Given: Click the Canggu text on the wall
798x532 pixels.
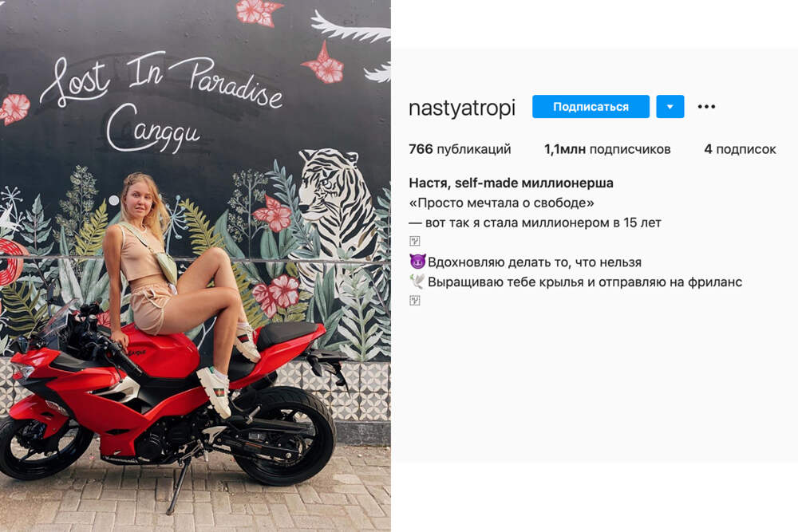Looking at the screenshot, I should click(152, 128).
